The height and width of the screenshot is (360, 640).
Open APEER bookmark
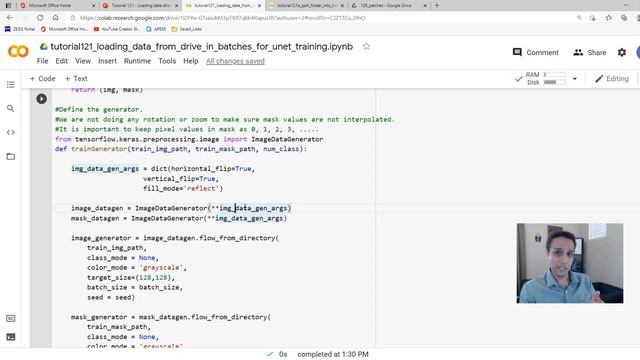coord(156,29)
